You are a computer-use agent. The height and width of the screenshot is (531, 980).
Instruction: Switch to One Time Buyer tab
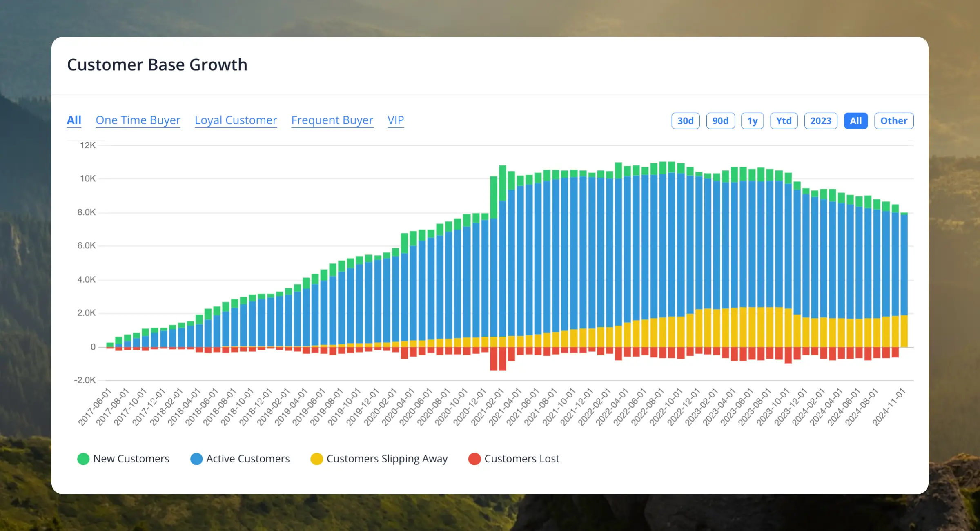pos(138,120)
